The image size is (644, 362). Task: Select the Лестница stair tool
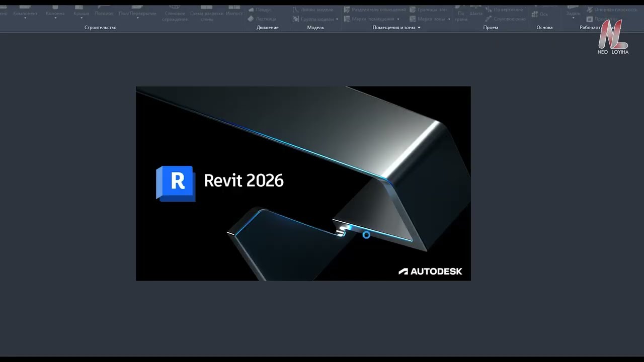[262, 19]
